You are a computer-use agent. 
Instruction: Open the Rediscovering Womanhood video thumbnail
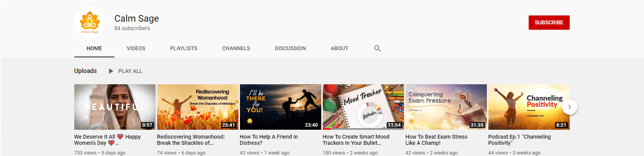pyautogui.click(x=198, y=107)
